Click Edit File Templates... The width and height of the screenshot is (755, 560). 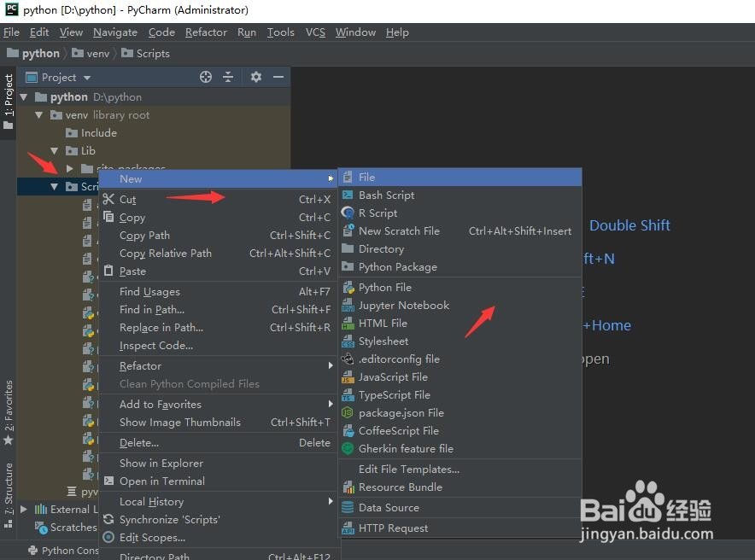(460, 469)
